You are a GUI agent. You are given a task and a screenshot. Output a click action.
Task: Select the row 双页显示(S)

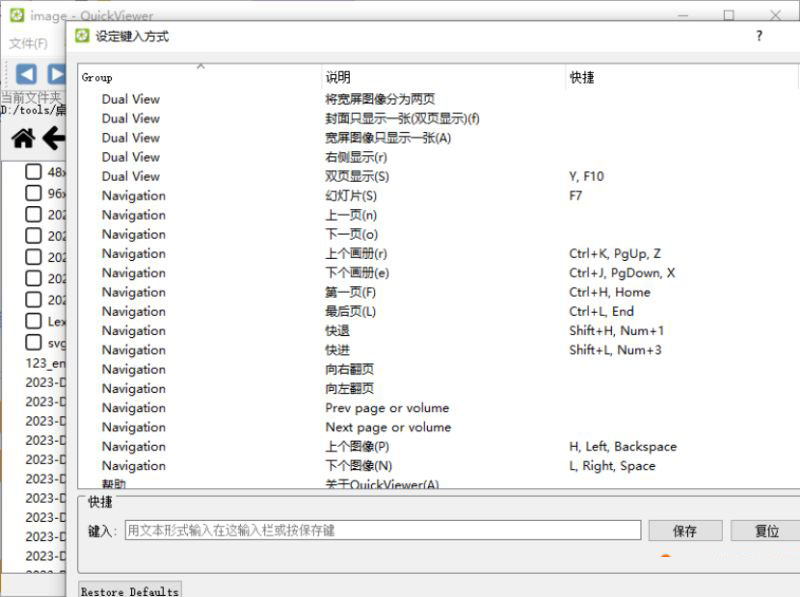coord(439,176)
